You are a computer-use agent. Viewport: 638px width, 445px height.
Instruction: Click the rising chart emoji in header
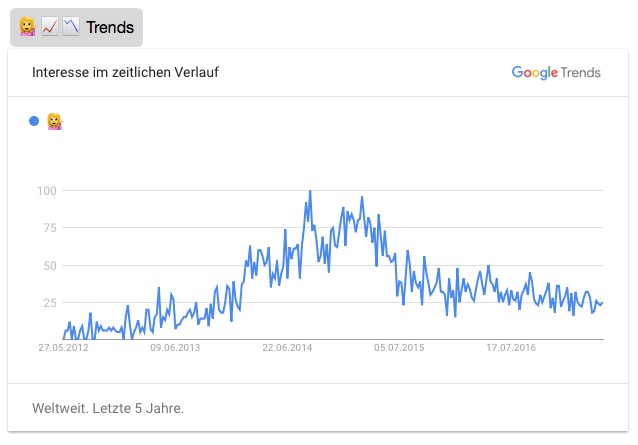pyautogui.click(x=50, y=27)
